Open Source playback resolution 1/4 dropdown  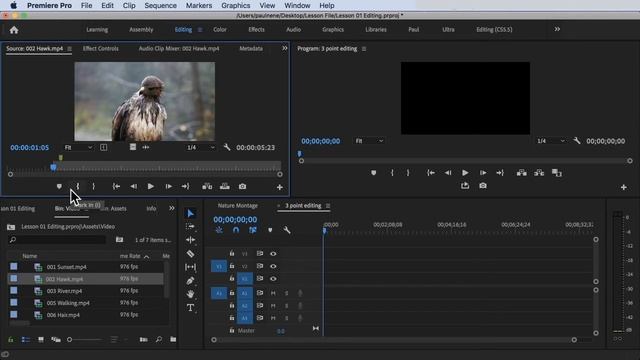200,147
